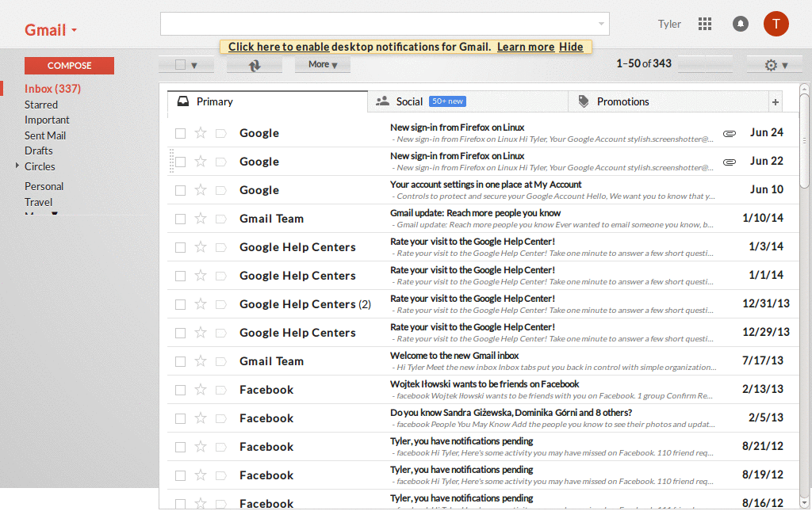Check the Gmail Team 1/10/14 email
812x511 pixels.
click(x=180, y=219)
